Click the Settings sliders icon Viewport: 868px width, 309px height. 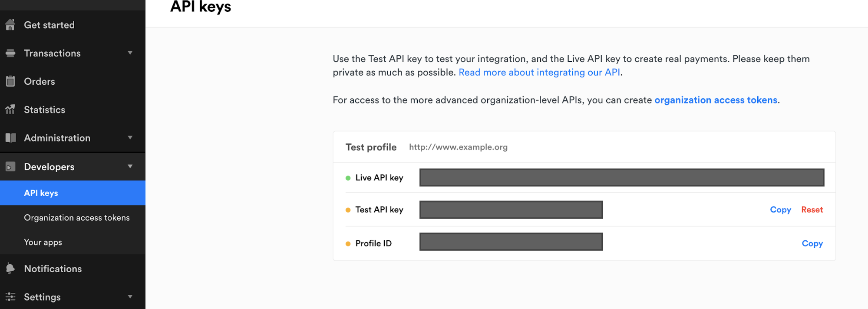click(10, 297)
